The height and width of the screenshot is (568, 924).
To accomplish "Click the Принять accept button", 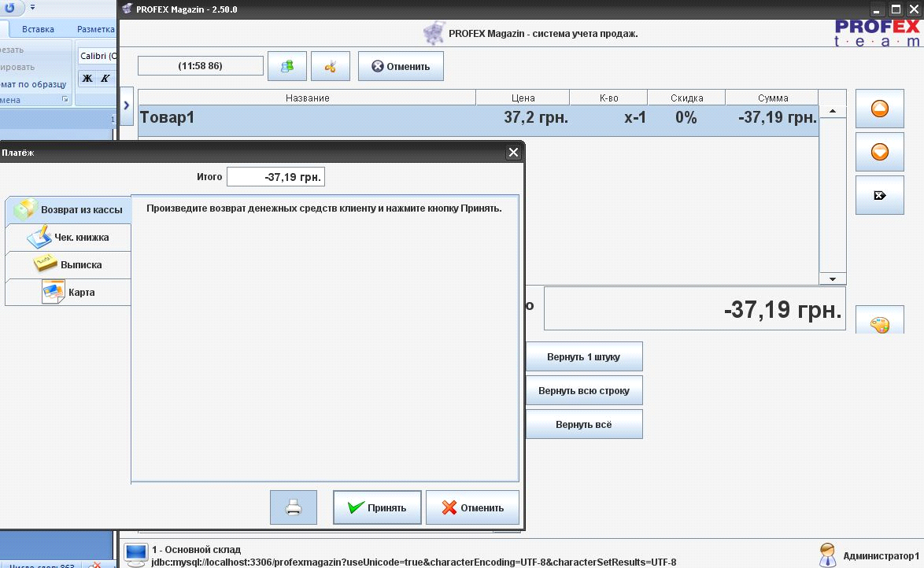I will tap(377, 507).
